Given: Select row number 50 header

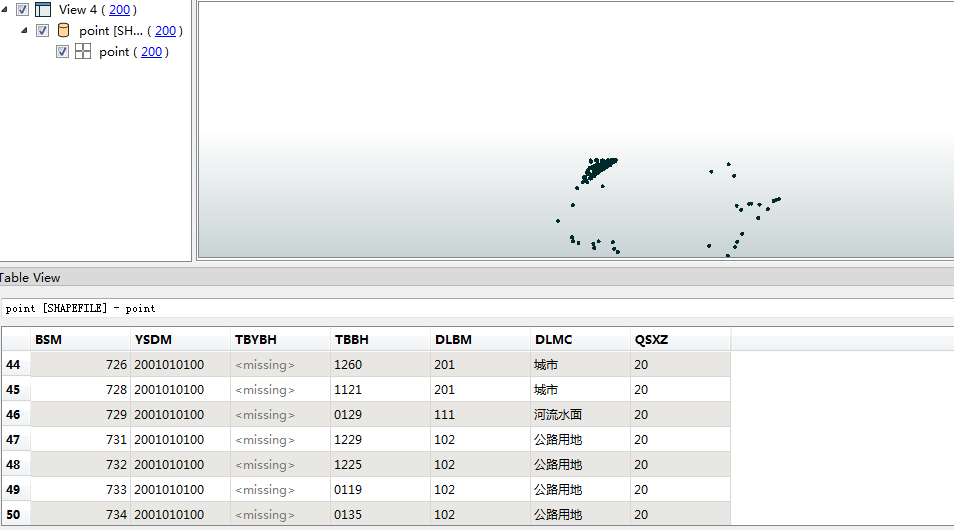Looking at the screenshot, I should 16,514.
